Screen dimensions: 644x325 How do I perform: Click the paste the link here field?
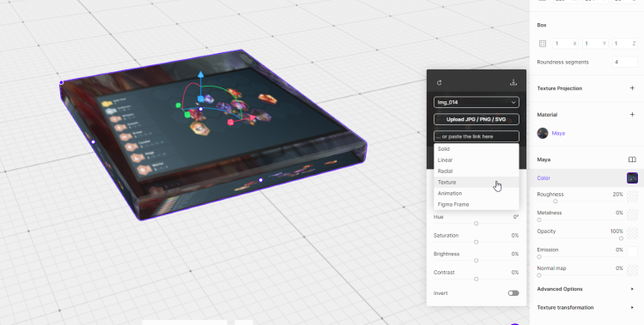(x=477, y=136)
